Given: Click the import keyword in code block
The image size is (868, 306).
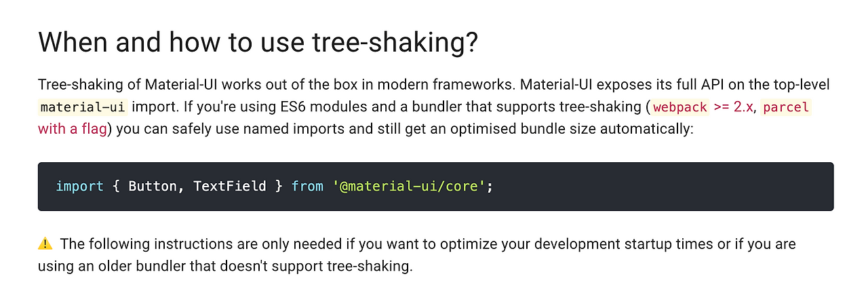Looking at the screenshot, I should pyautogui.click(x=79, y=186).
